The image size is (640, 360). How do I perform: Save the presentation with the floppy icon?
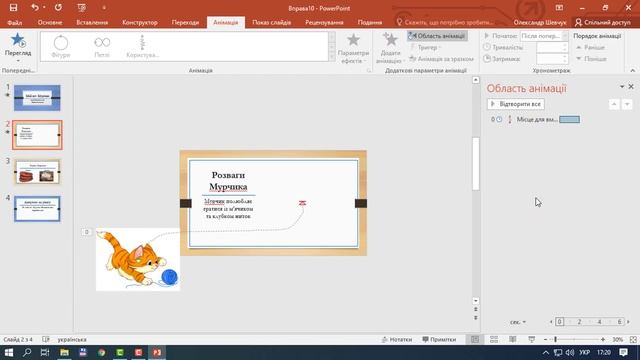13,8
